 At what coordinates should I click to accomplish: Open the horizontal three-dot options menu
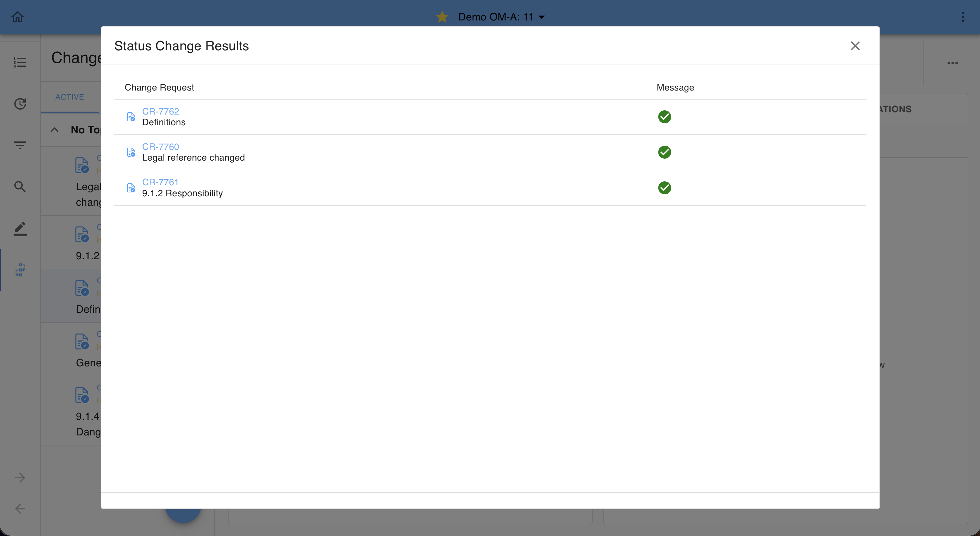click(x=952, y=63)
